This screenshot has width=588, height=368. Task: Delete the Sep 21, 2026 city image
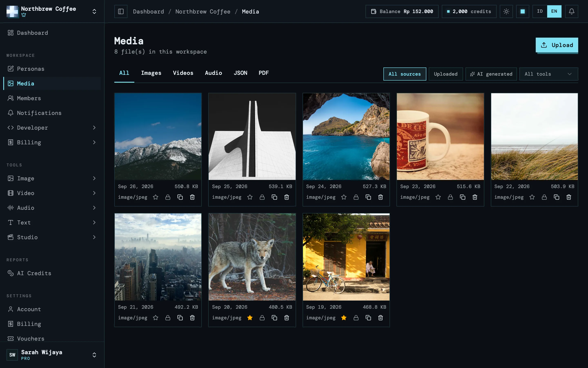tap(192, 318)
